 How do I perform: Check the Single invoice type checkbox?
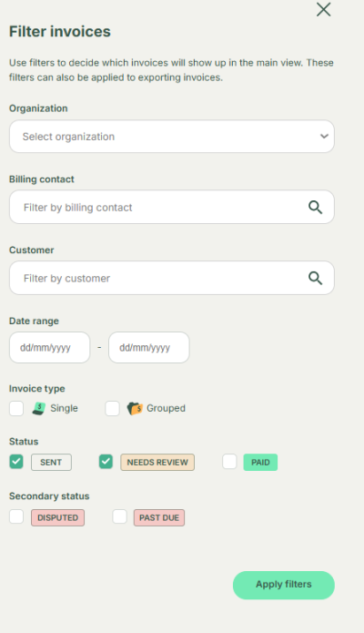coord(16,408)
